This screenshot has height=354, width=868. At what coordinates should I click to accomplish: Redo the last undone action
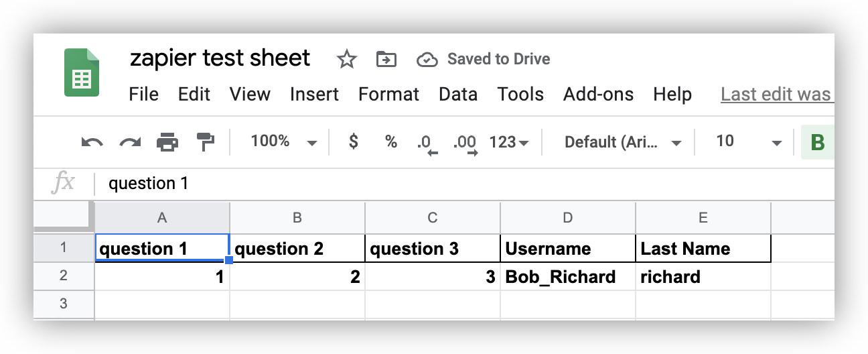click(x=129, y=142)
